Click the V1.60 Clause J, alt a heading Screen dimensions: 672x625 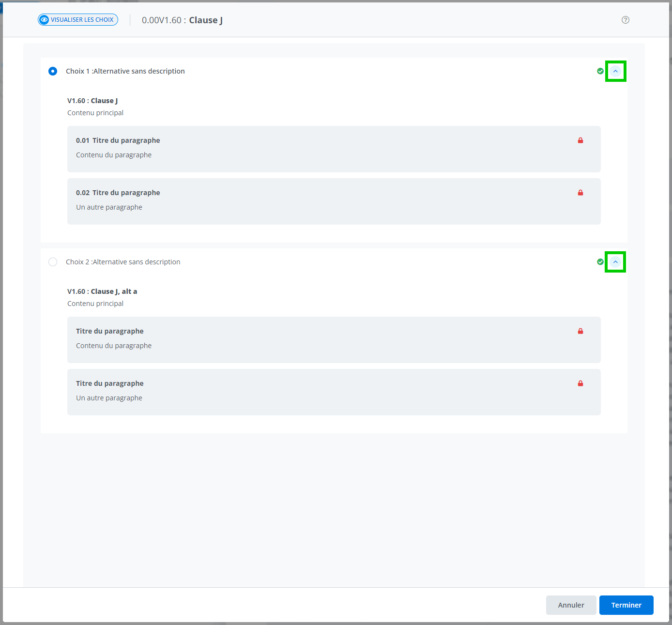coord(102,291)
